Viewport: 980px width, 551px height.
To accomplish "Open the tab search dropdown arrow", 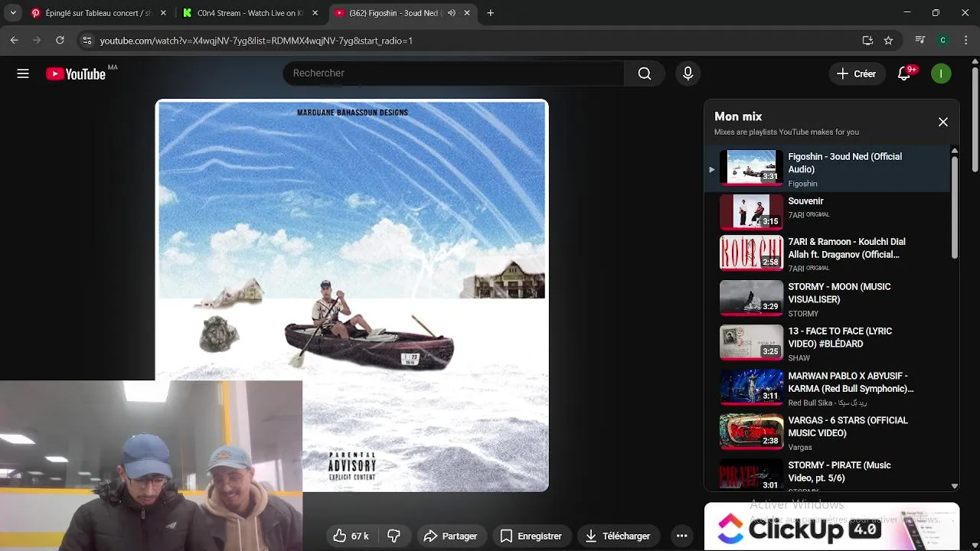I will pos(13,13).
